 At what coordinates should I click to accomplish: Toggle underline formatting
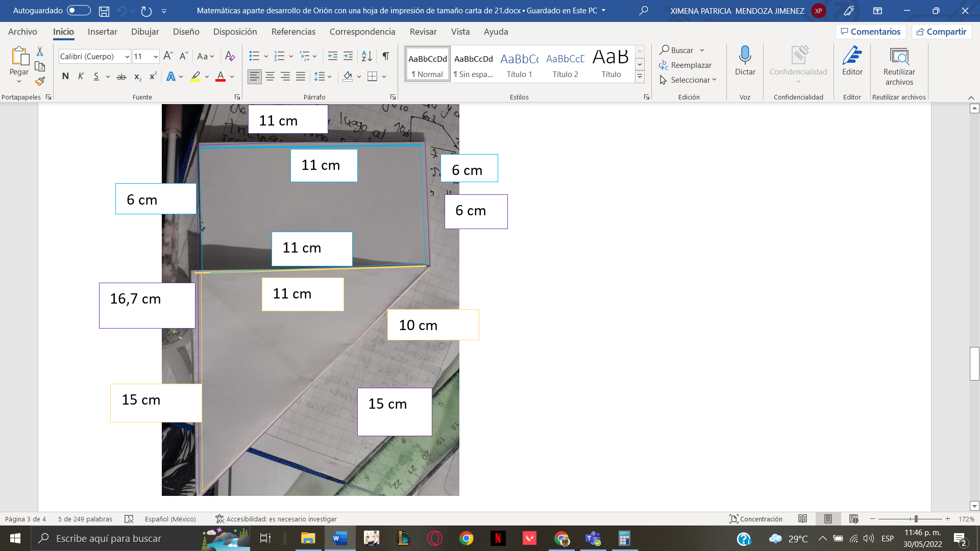click(96, 76)
